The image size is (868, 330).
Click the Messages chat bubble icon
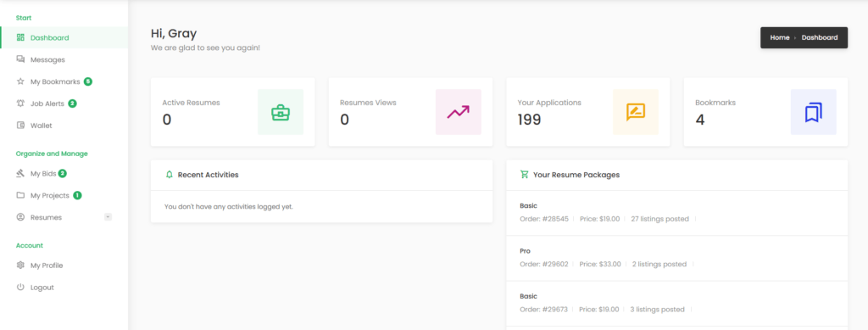20,59
